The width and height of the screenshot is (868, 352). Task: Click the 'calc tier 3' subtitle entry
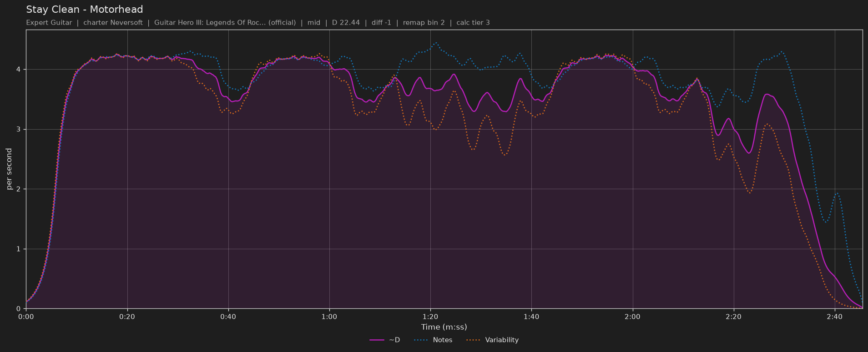pos(473,23)
